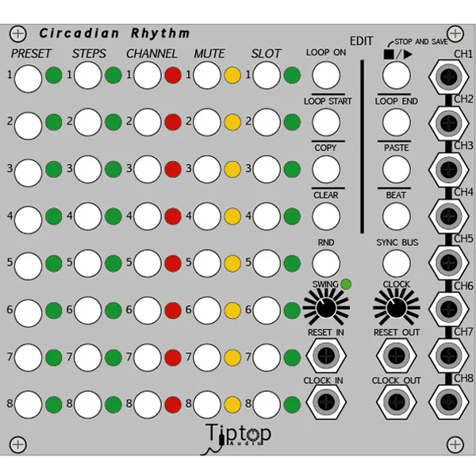Viewport: 476px width, 476px height.
Task: Click the SWING knob
Action: [326, 308]
